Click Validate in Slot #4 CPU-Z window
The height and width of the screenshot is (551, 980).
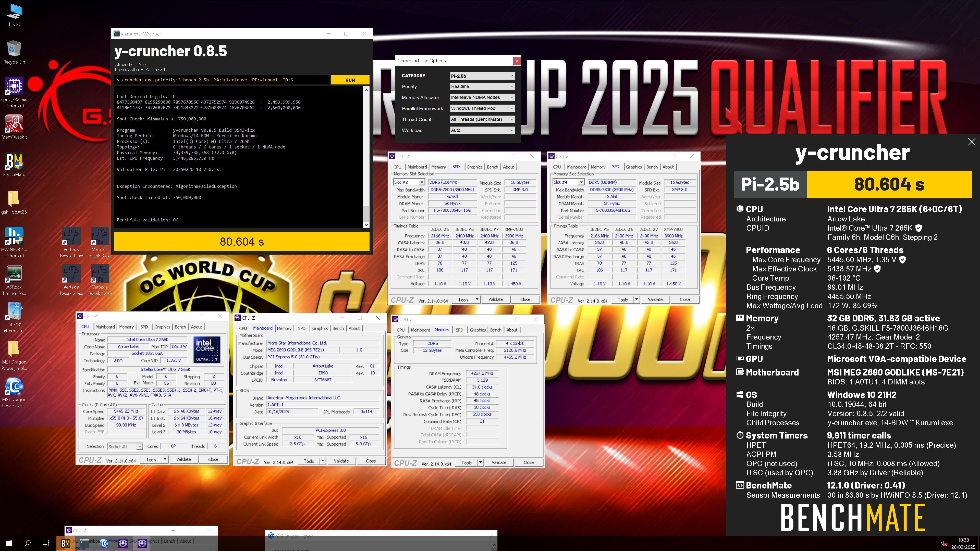point(655,300)
